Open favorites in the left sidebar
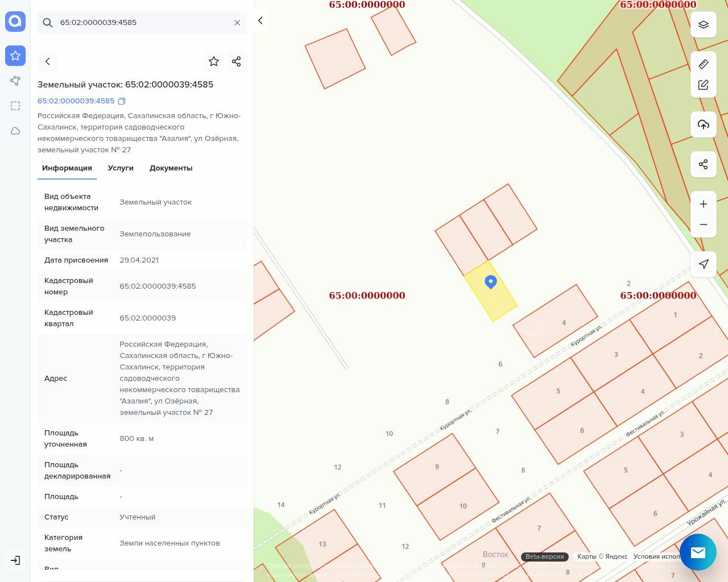This screenshot has width=728, height=582. pos(15,56)
